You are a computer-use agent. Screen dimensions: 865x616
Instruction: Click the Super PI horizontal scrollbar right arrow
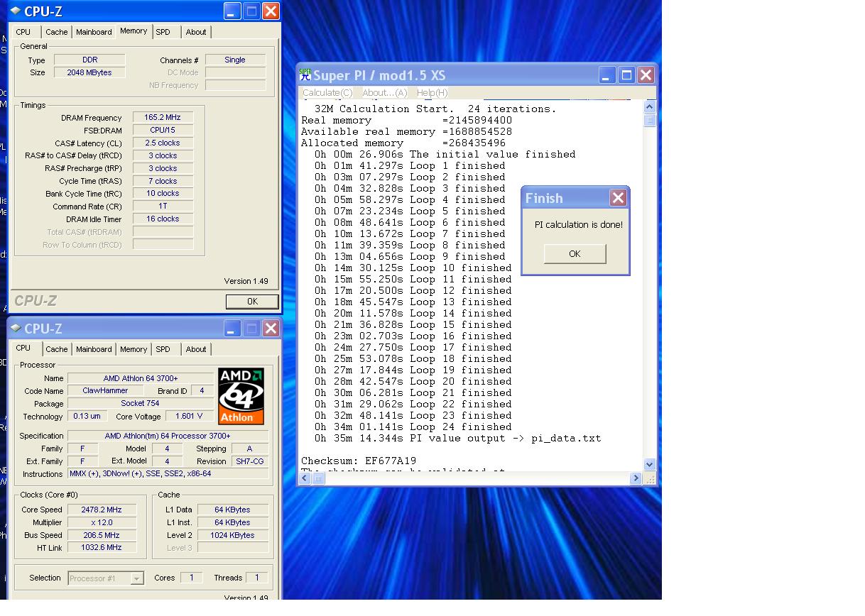tap(636, 478)
